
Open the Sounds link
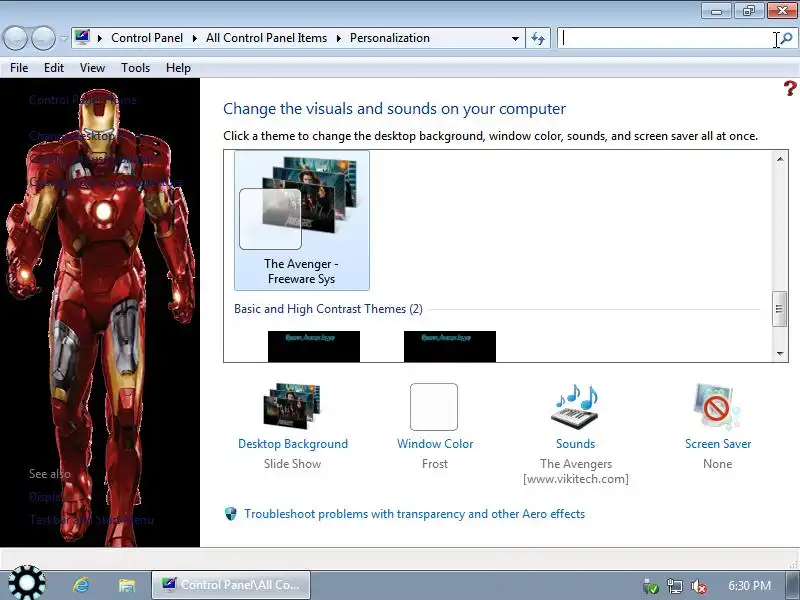[x=576, y=444]
